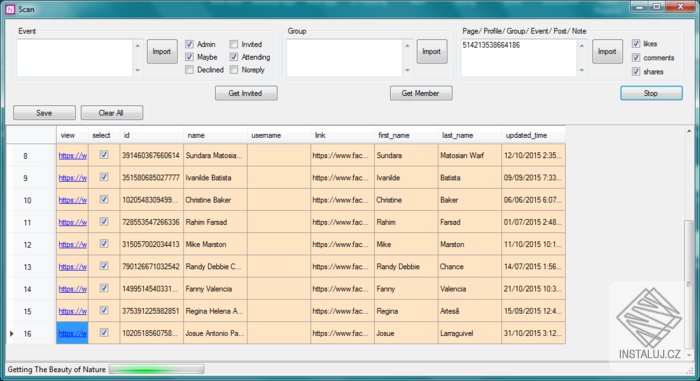Stop the running scan
The width and height of the screenshot is (700, 381).
click(651, 93)
